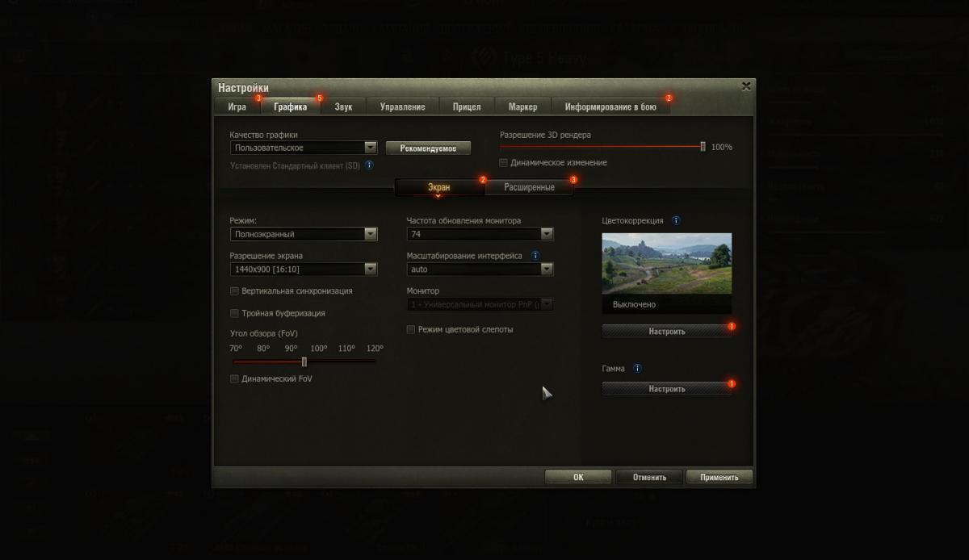Click info icon beside Масштабирование интерфейса
The width and height of the screenshot is (969, 560).
pos(535,255)
